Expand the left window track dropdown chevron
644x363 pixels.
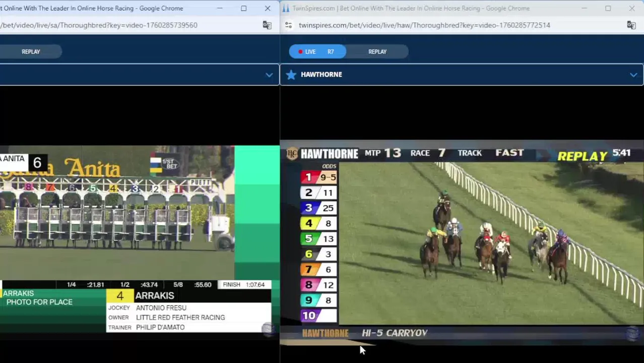tap(269, 75)
